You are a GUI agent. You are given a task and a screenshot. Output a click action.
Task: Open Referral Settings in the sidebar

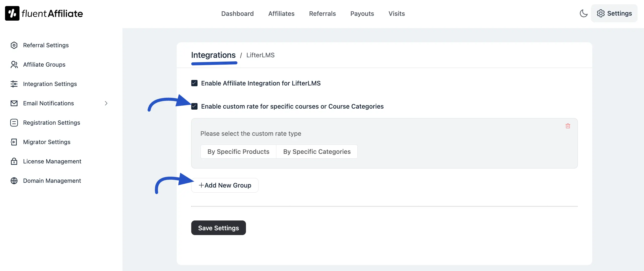[x=46, y=45]
